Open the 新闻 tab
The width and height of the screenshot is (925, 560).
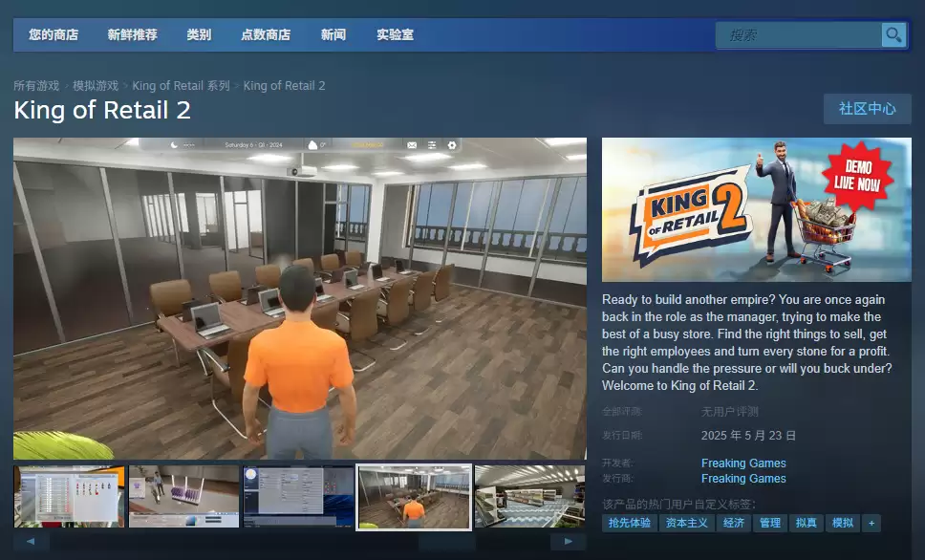[x=333, y=35]
